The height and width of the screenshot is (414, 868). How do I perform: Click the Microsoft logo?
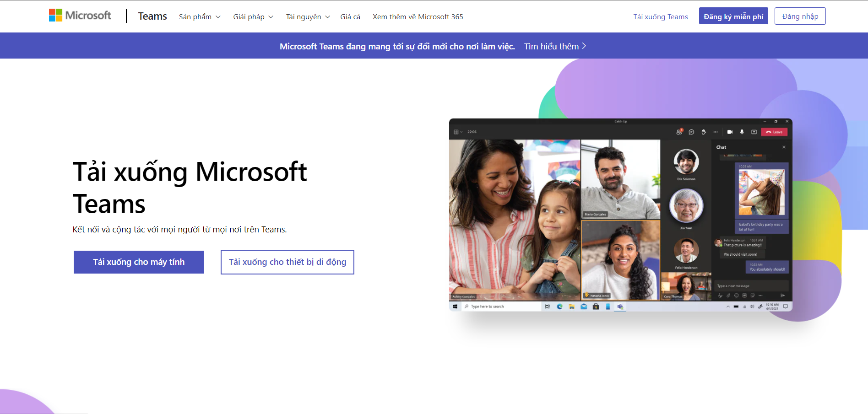tap(80, 16)
